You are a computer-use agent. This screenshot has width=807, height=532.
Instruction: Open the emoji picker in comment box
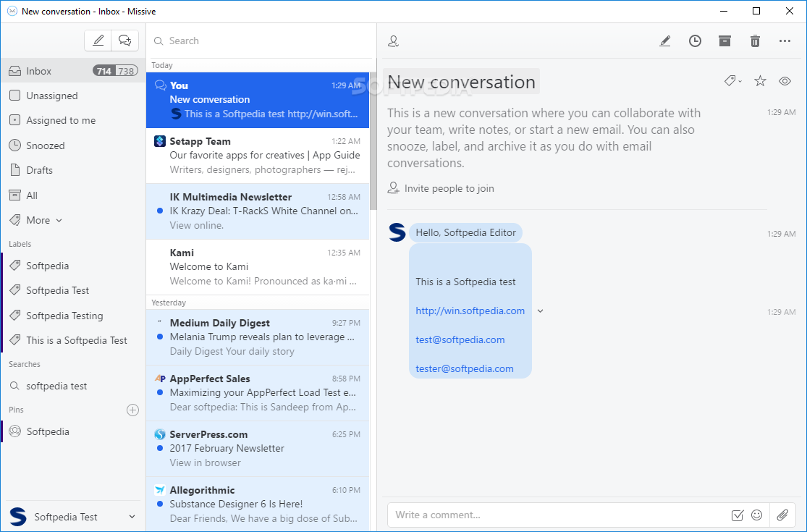tap(756, 515)
